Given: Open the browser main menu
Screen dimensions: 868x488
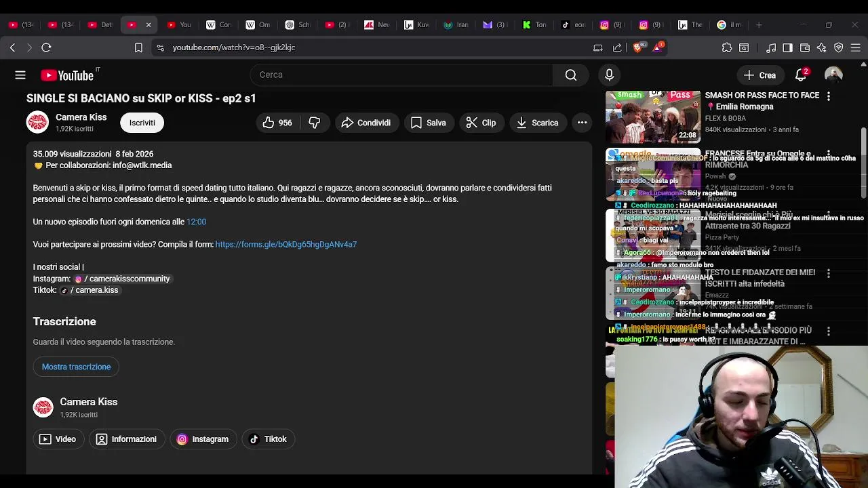Looking at the screenshot, I should coord(856,47).
